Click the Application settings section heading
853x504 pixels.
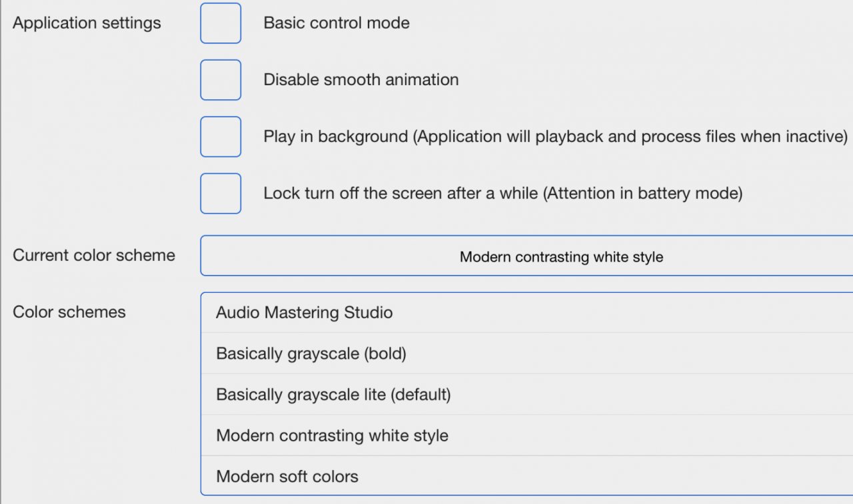pyautogui.click(x=87, y=23)
